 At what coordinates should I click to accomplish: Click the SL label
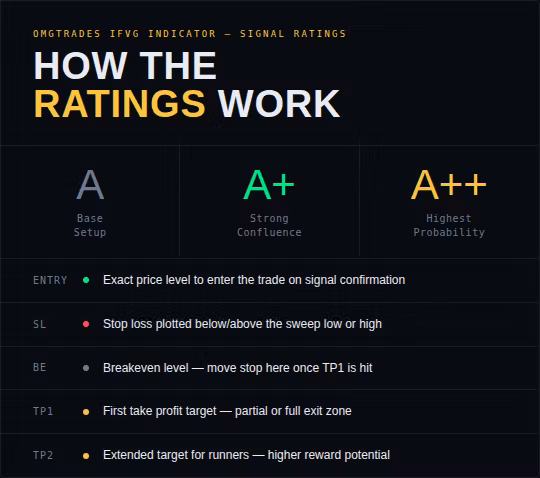40,324
